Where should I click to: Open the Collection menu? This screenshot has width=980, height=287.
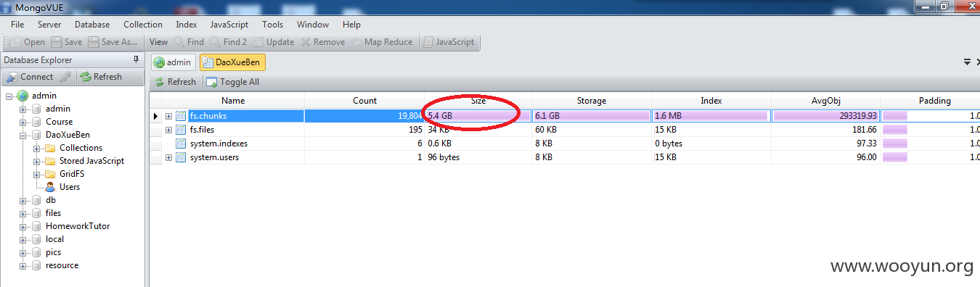point(143,25)
